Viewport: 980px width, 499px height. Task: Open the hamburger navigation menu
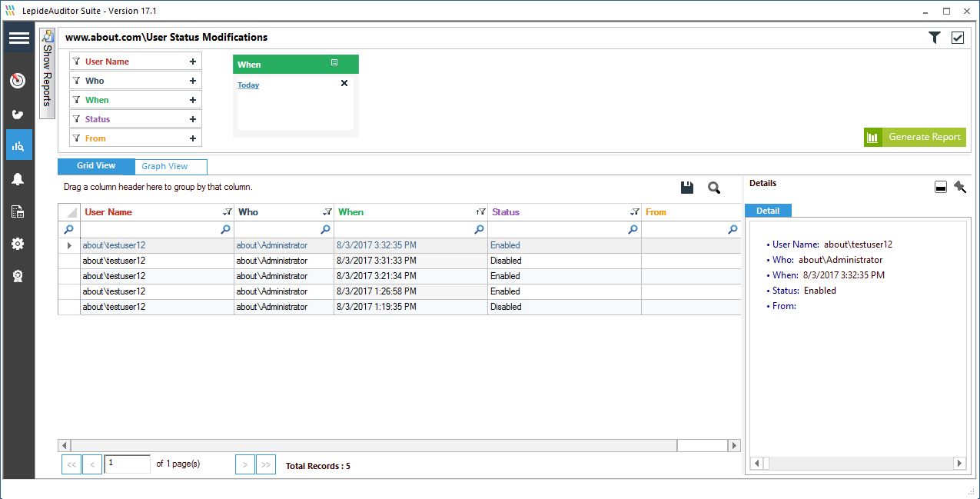click(19, 38)
